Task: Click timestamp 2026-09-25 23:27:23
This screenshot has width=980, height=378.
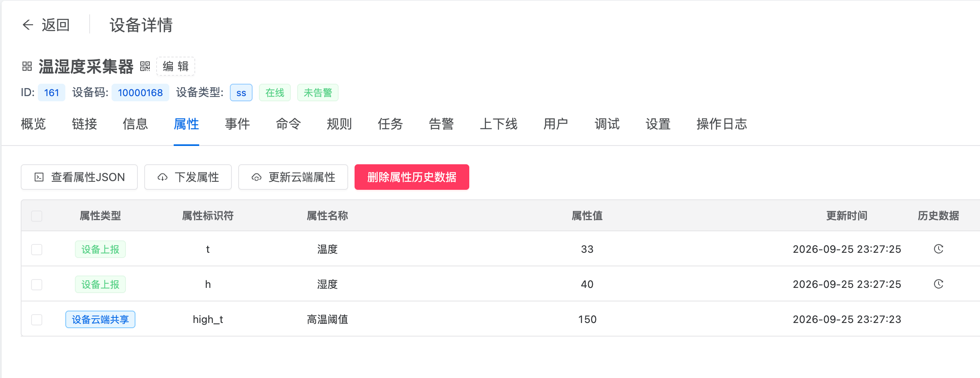Action: 847,319
